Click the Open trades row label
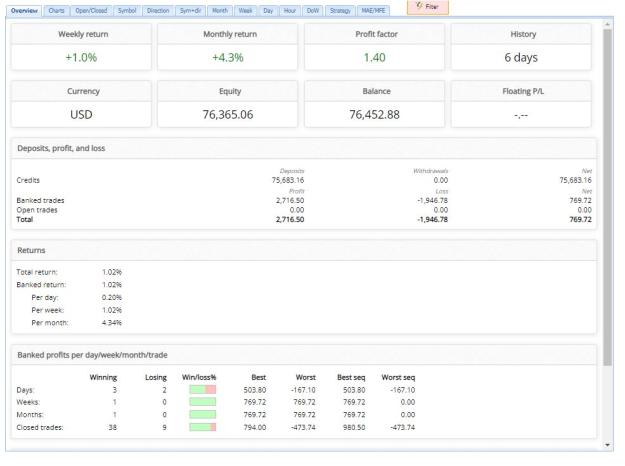The width and height of the screenshot is (625, 466). [37, 210]
